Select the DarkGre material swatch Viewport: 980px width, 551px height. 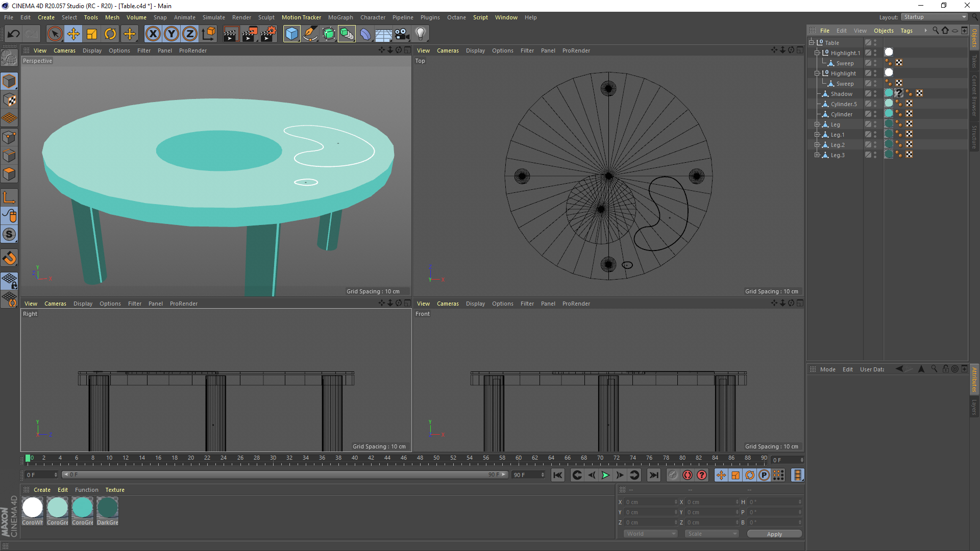108,508
